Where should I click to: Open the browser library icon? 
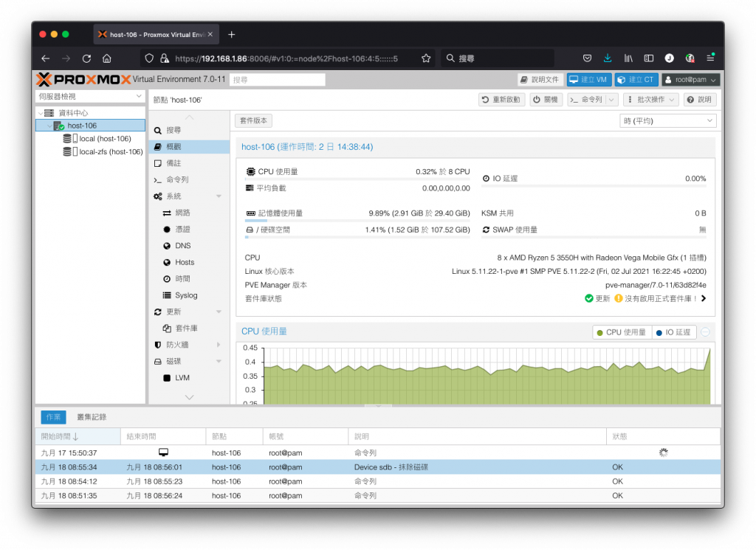click(x=628, y=58)
